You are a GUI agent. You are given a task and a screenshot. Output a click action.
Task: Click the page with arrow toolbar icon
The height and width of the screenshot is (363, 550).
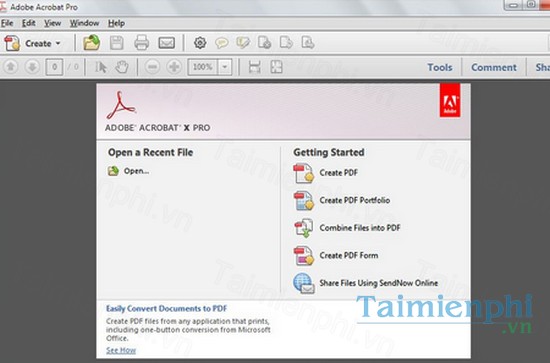286,43
